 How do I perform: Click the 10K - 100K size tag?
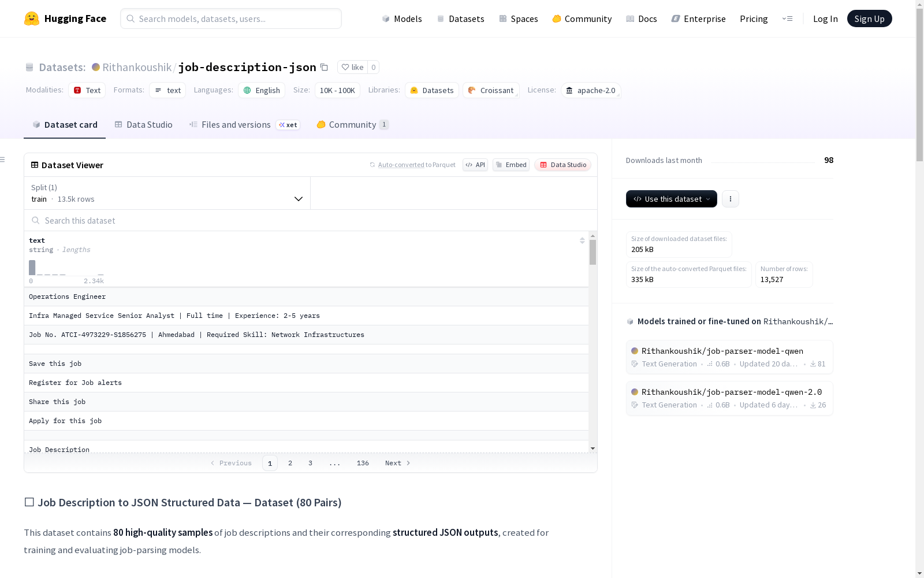pos(337,90)
